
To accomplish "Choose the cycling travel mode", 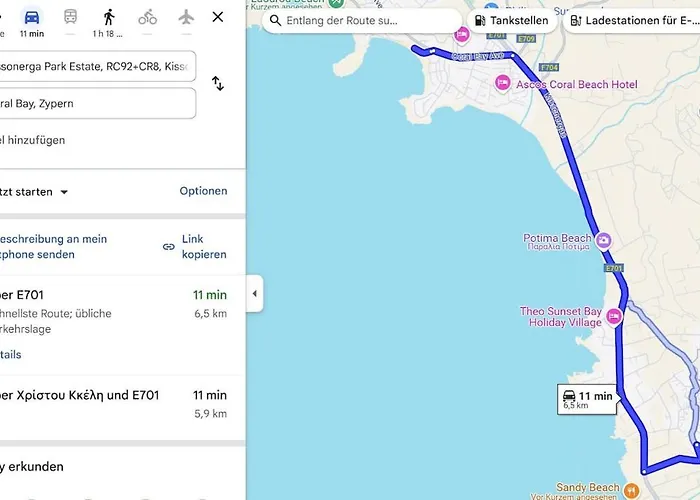I will tap(148, 17).
